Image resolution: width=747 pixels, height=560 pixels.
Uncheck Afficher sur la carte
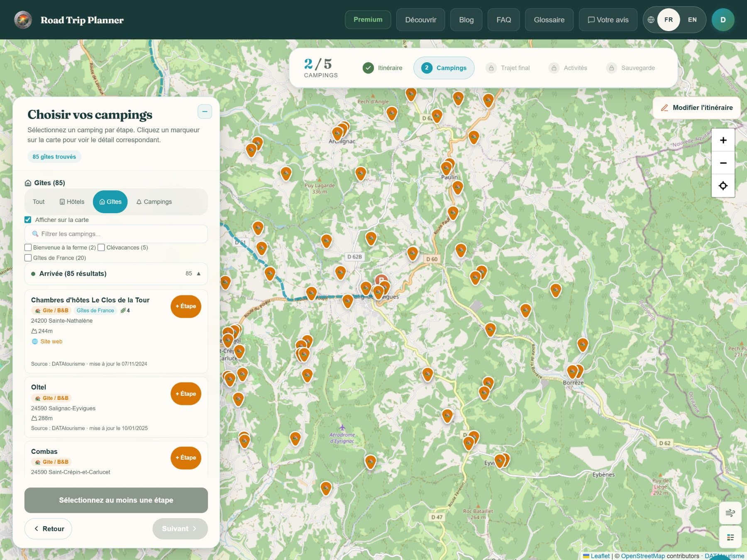tap(28, 220)
